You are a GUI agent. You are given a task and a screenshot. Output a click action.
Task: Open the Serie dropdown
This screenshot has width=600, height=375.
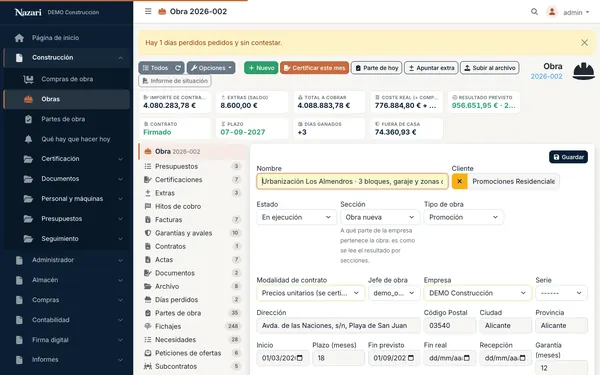click(x=561, y=293)
